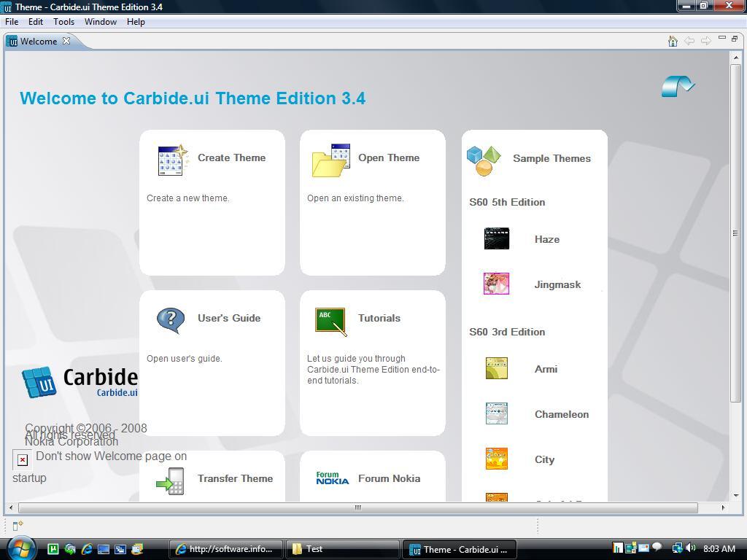Click the Home icon on the Welcome toolbar
Viewport: 747px width, 560px height.
672,42
